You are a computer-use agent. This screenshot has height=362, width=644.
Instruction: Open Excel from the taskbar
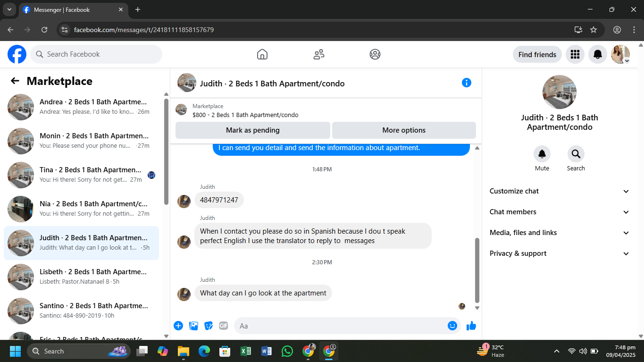coord(245,351)
